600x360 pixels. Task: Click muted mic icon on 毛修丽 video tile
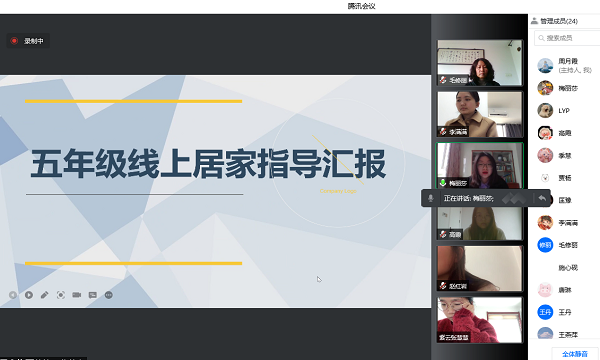(x=443, y=80)
